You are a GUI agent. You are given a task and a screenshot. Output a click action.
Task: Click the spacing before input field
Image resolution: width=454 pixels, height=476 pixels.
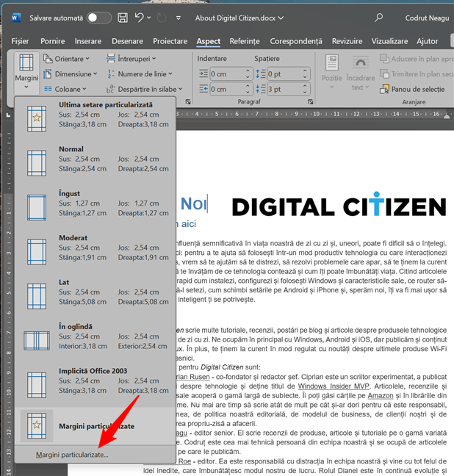tap(284, 73)
